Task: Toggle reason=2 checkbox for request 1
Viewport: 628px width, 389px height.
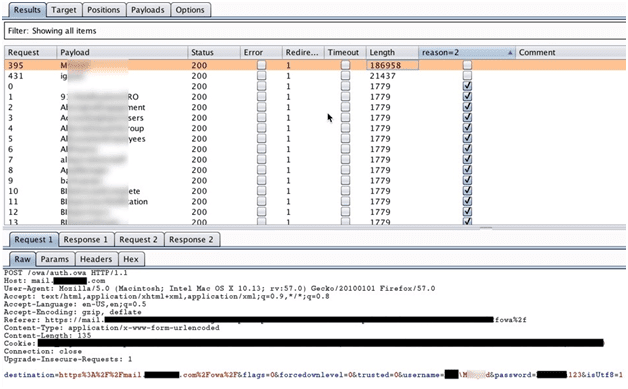Action: pos(467,97)
